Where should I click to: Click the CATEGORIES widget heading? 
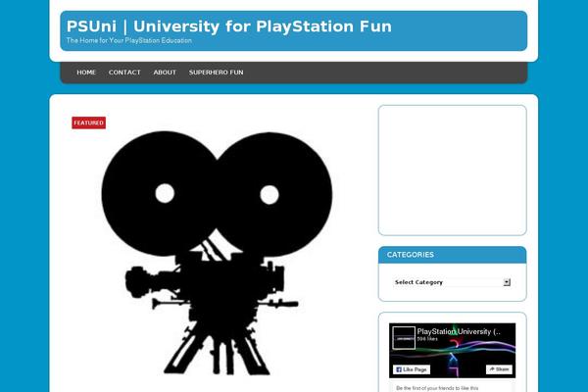(411, 255)
